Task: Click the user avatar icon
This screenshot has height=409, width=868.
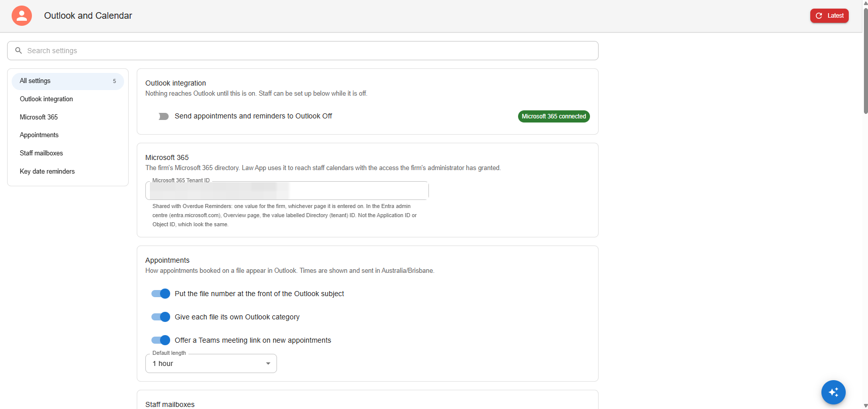Action: [x=22, y=16]
